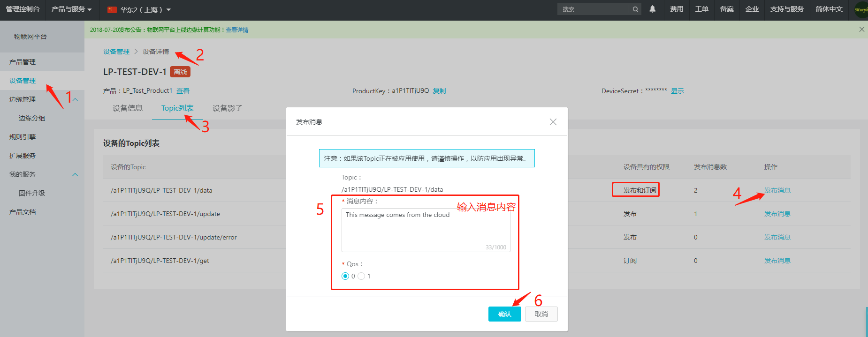Dismiss the green announcement banner
Screen dimensions: 868x337
(861, 30)
